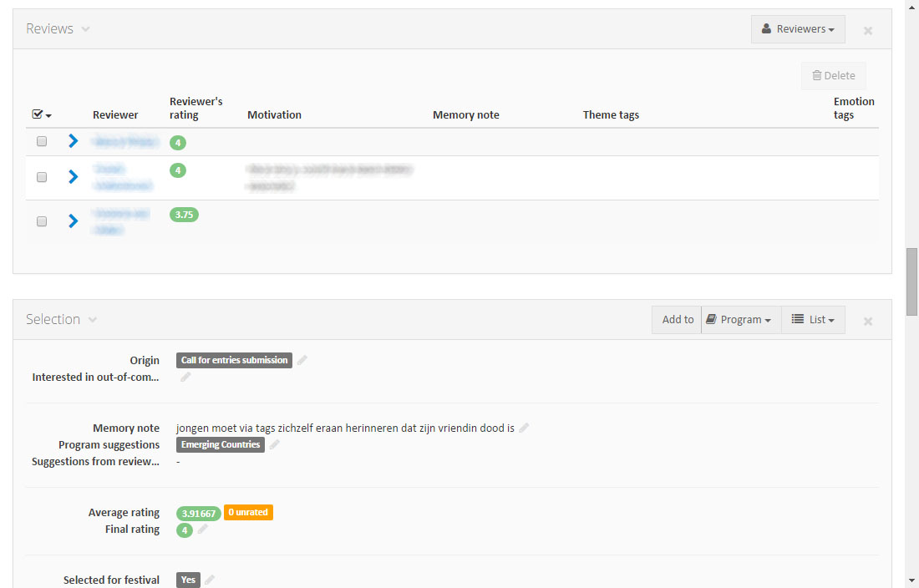Select the third reviewer checkbox rated 3.75

coord(42,221)
